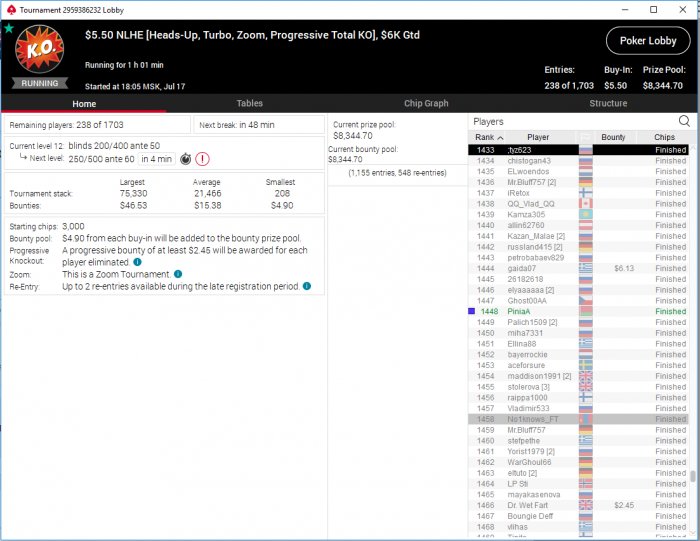Click the blue marker beside PiniaA
The image size is (700, 541).
coord(471,311)
